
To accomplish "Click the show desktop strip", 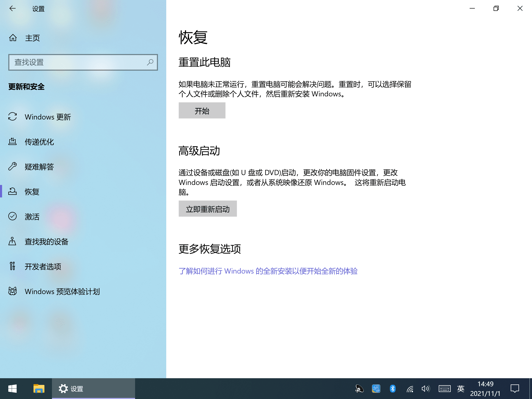I will (531, 389).
